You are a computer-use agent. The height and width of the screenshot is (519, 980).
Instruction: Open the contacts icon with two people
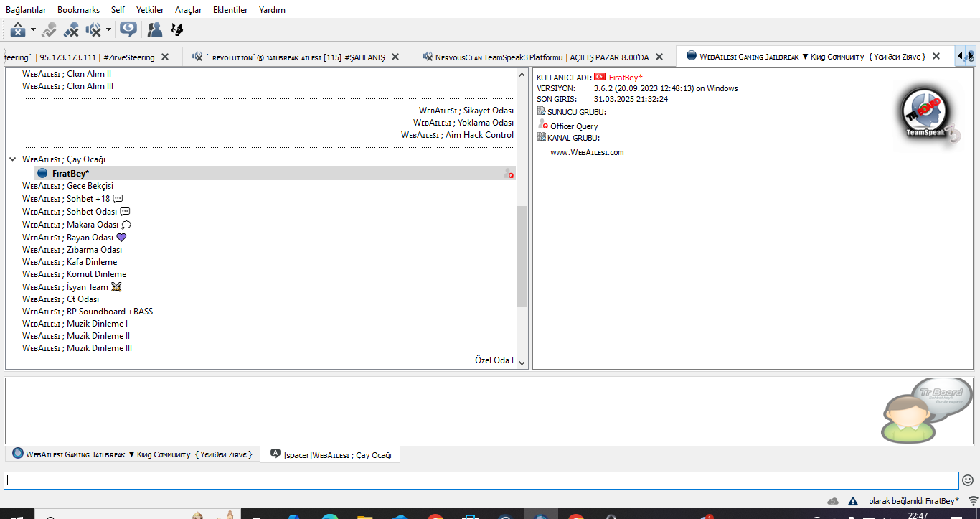(154, 29)
